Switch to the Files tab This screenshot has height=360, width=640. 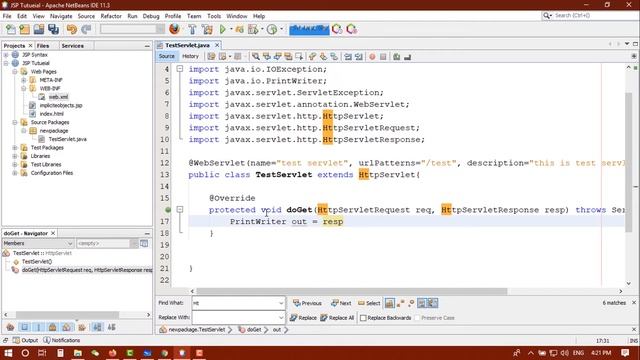point(42,46)
